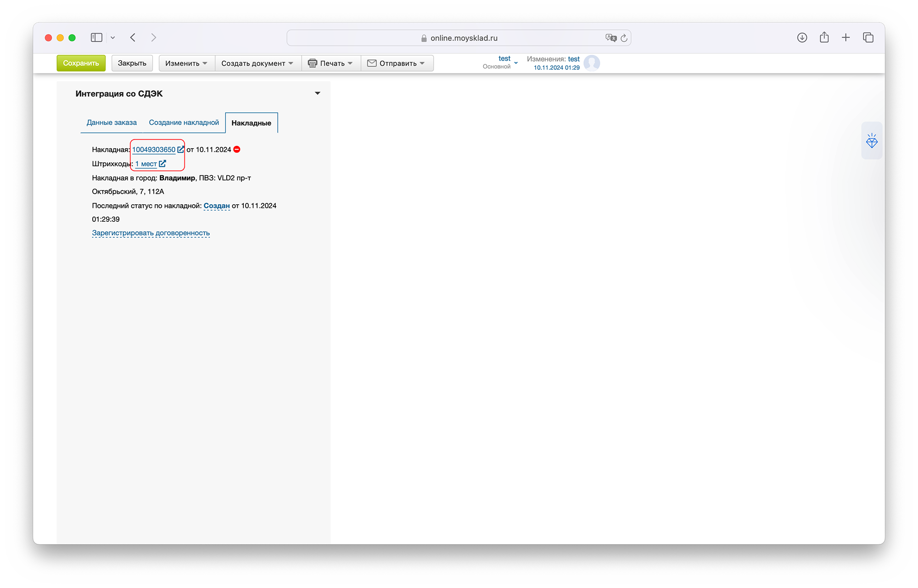Image resolution: width=918 pixels, height=588 pixels.
Task: Switch to the Данные заказа tab
Action: click(112, 123)
